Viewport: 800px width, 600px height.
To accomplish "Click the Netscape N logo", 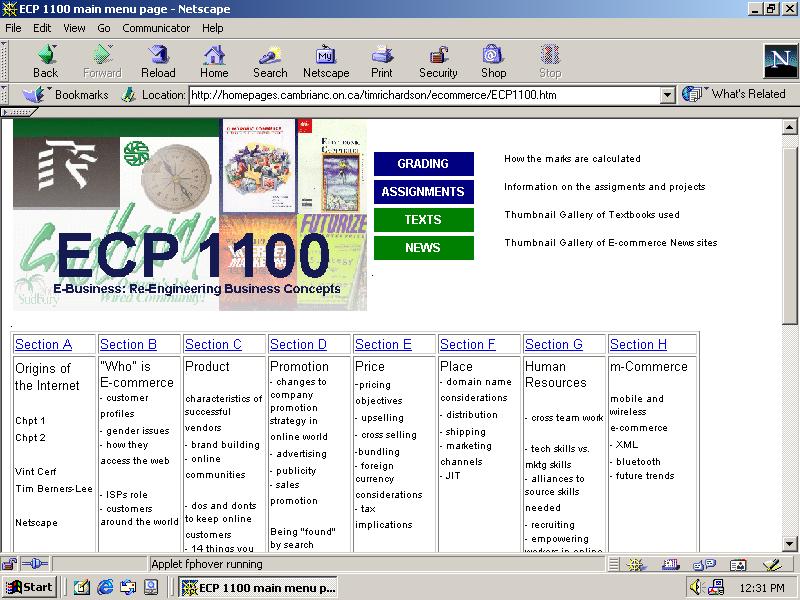I will pos(780,61).
